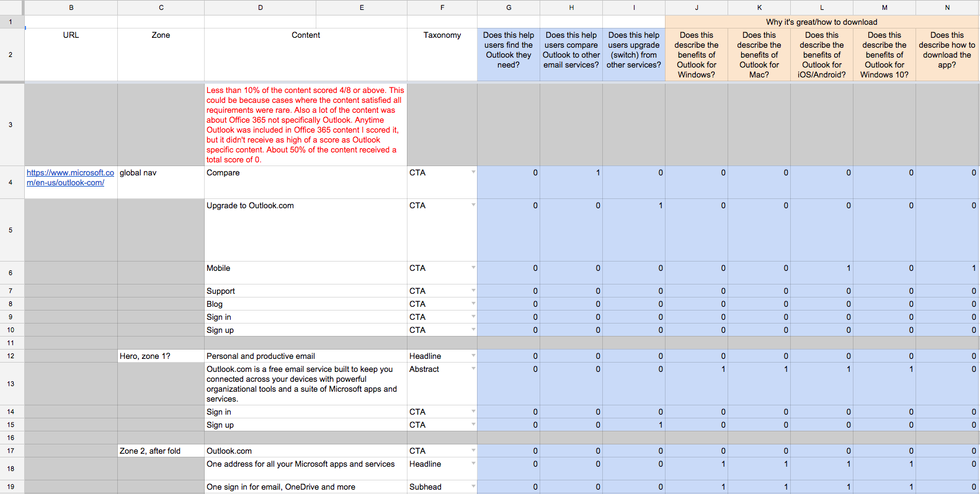Click the 'Outlook.com' content cell in row 17
Viewport: 980px width, 494px height.
pyautogui.click(x=306, y=451)
